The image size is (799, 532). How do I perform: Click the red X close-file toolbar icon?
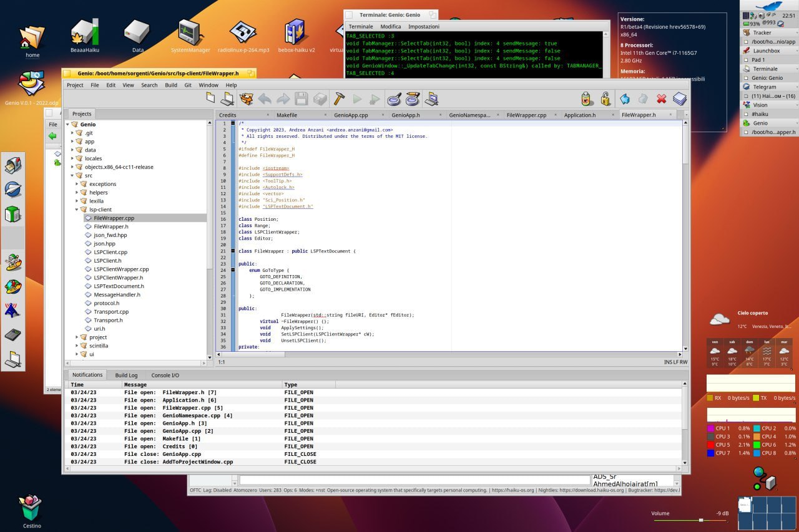[x=662, y=99]
